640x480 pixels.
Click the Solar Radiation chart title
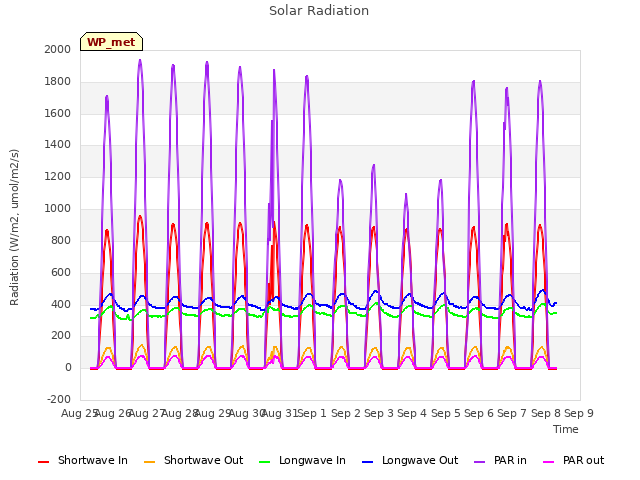coord(319,11)
